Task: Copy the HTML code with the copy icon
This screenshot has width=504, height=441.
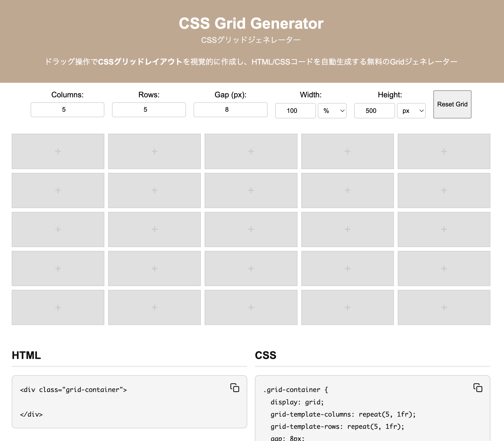Action: click(x=235, y=388)
